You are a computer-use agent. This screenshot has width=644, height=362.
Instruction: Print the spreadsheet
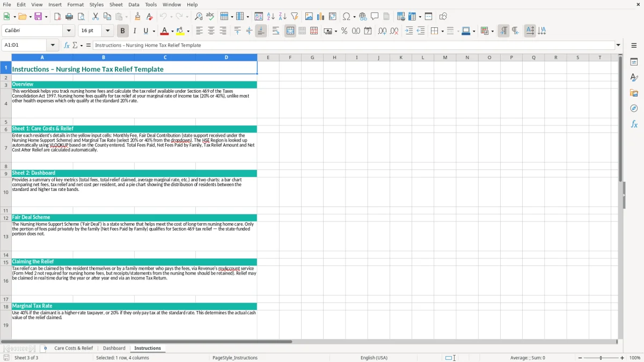[x=69, y=17]
